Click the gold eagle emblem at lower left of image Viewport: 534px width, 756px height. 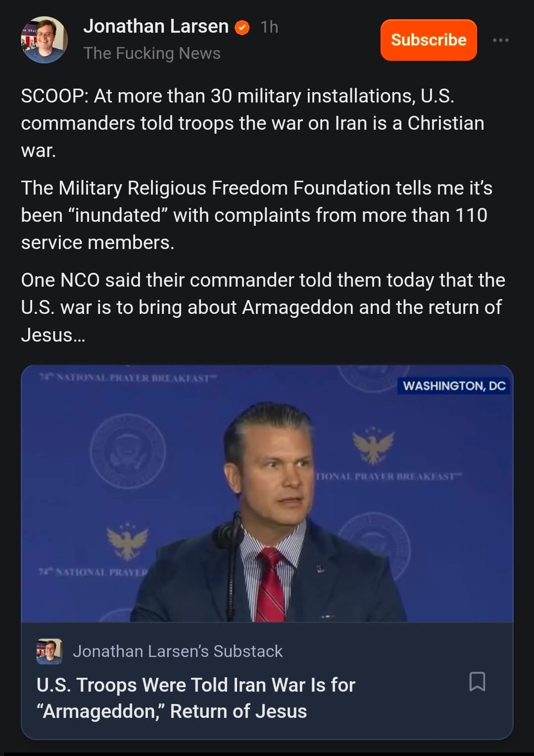[128, 541]
